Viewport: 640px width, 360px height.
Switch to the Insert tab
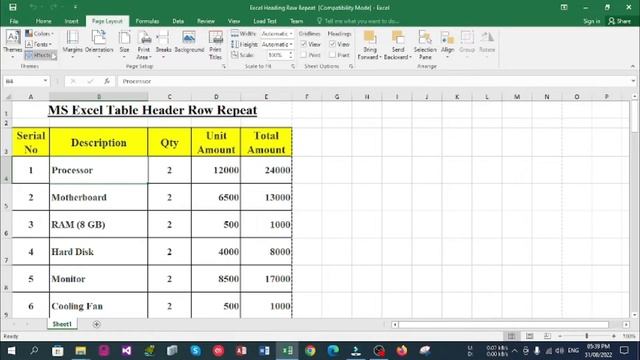(x=71, y=21)
